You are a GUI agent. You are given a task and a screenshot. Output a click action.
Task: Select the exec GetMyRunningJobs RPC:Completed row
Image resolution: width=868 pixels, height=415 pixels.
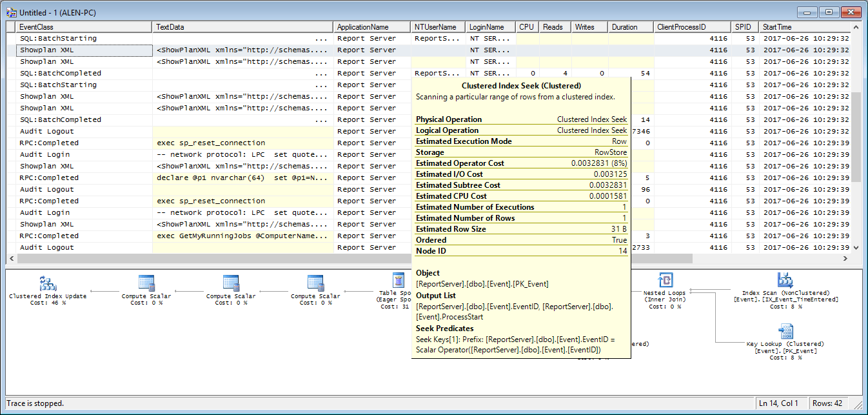coord(193,236)
